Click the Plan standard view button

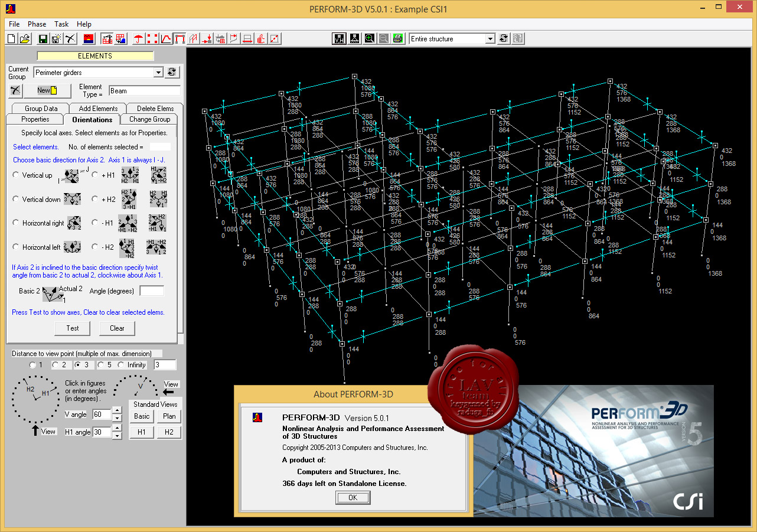(x=169, y=416)
